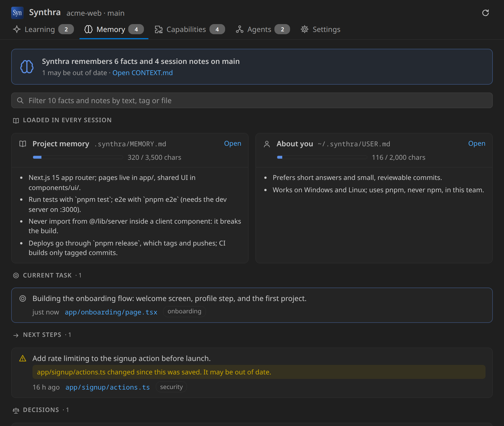
Task: Click 'Prefers short answers' fact
Action: 357,178
